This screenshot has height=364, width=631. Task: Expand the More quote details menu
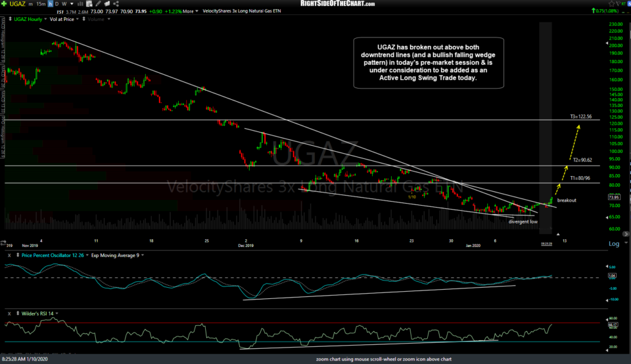[x=190, y=11]
